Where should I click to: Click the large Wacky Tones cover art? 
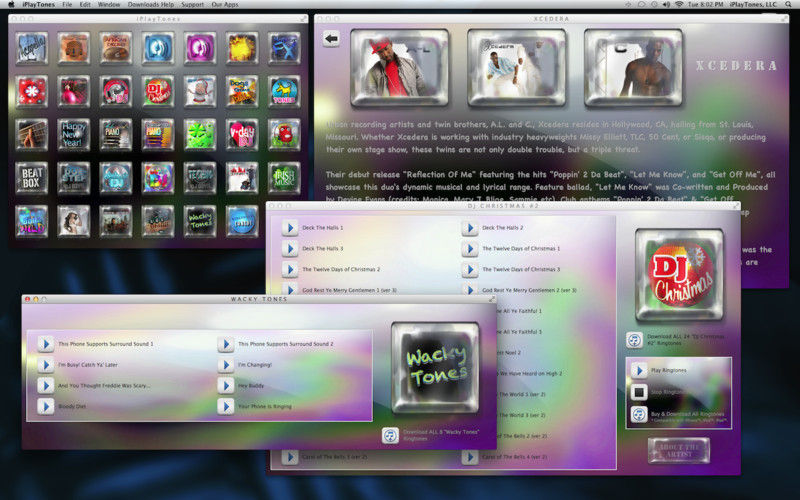(435, 367)
